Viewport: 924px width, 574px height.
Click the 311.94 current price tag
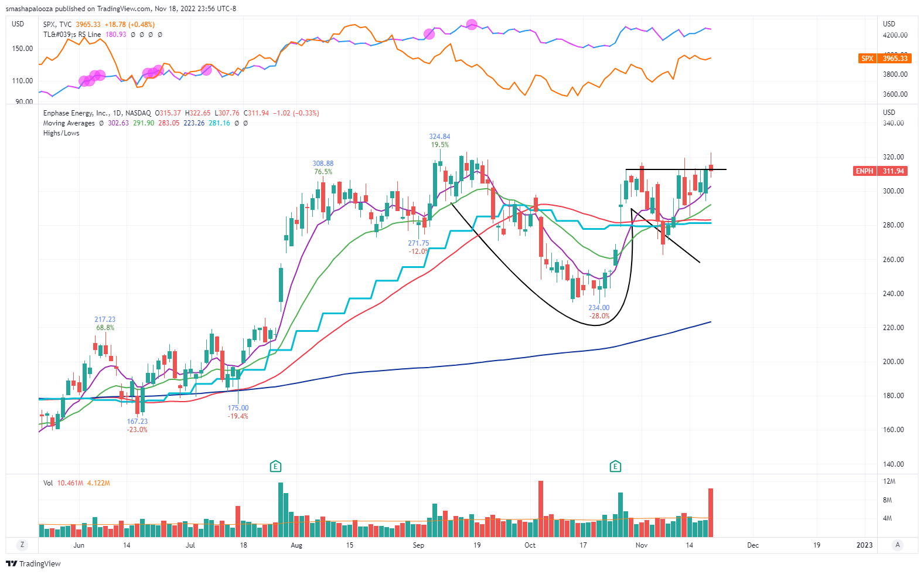(x=894, y=171)
